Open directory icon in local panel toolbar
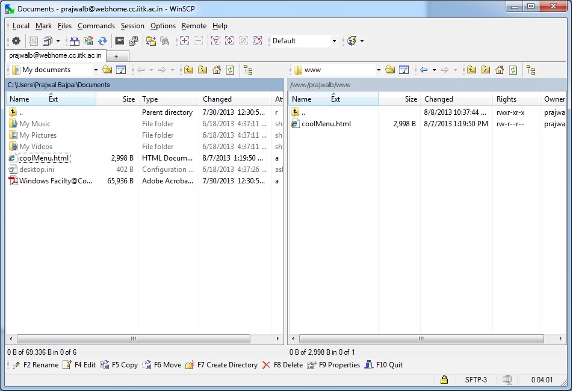 tap(107, 70)
